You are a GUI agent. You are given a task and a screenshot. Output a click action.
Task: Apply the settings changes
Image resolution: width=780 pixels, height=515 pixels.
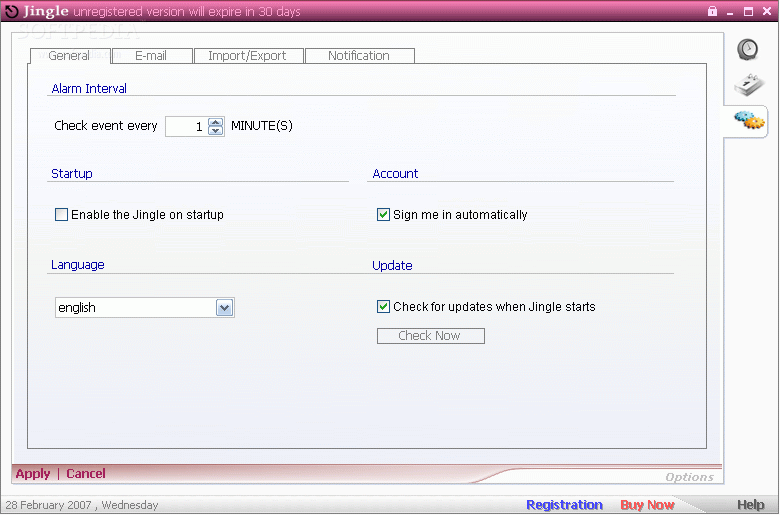coord(33,474)
